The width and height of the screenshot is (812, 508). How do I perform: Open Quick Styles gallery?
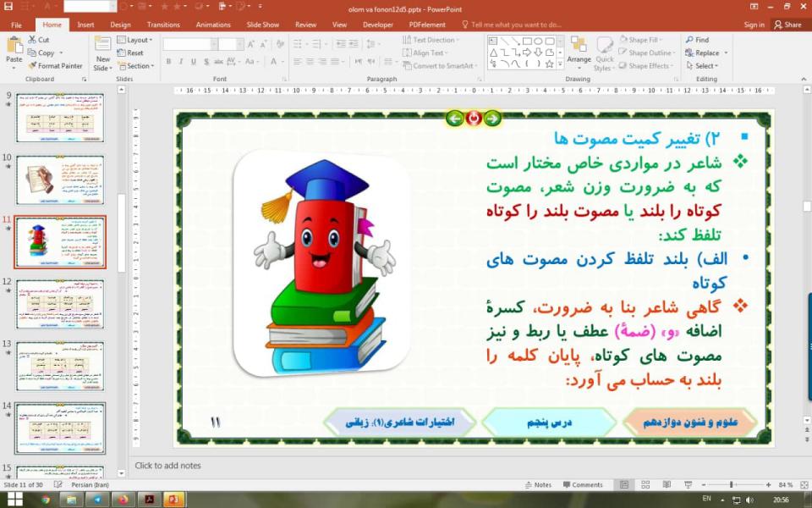604,54
